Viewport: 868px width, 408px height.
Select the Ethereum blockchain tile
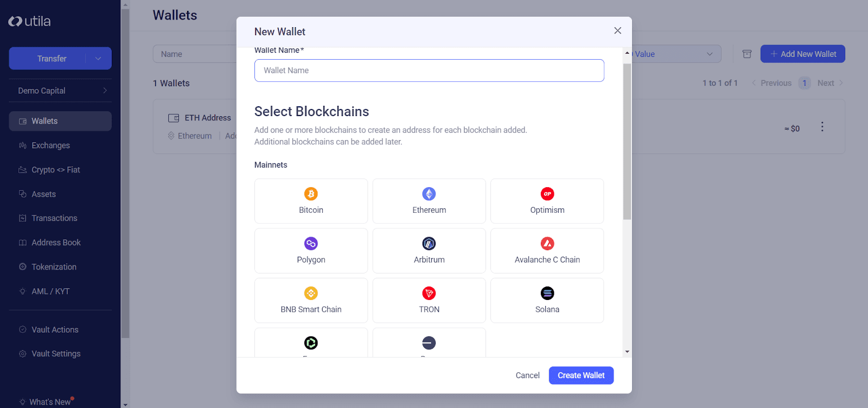pyautogui.click(x=428, y=201)
